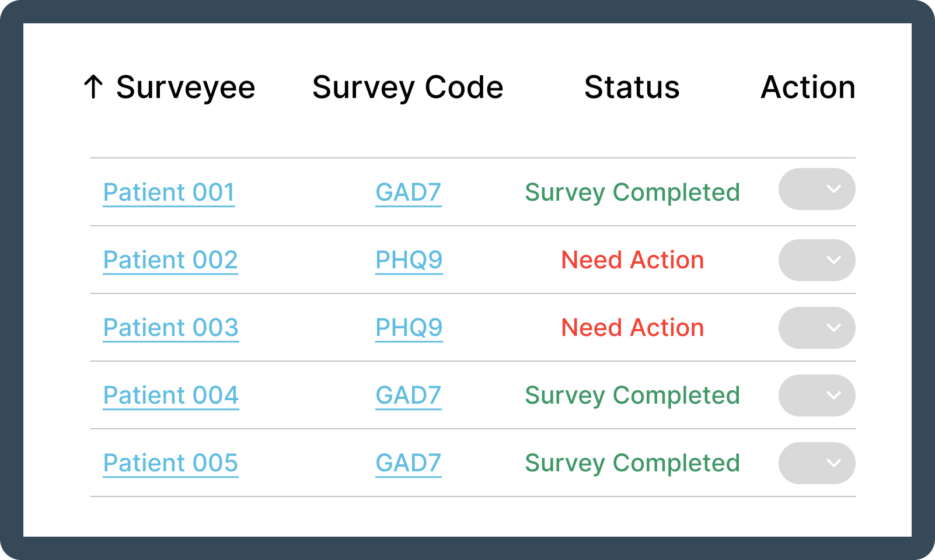The height and width of the screenshot is (560, 935).
Task: Open PHQ9 survey code for Patient 002
Action: pyautogui.click(x=409, y=260)
